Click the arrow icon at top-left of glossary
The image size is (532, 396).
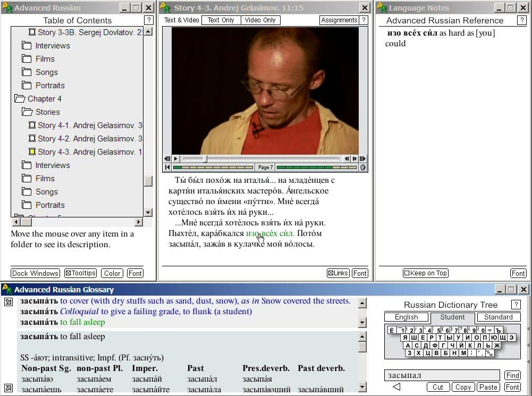click(x=9, y=302)
